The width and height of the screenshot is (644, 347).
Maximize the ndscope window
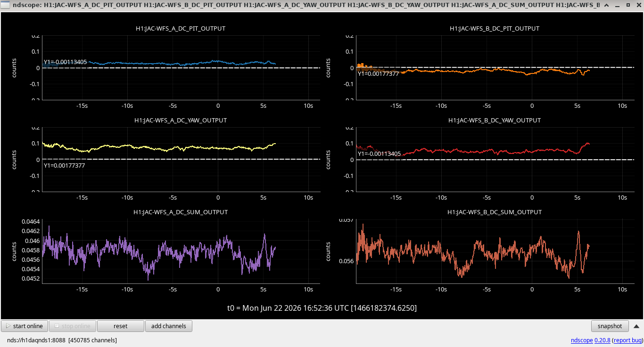tap(628, 5)
